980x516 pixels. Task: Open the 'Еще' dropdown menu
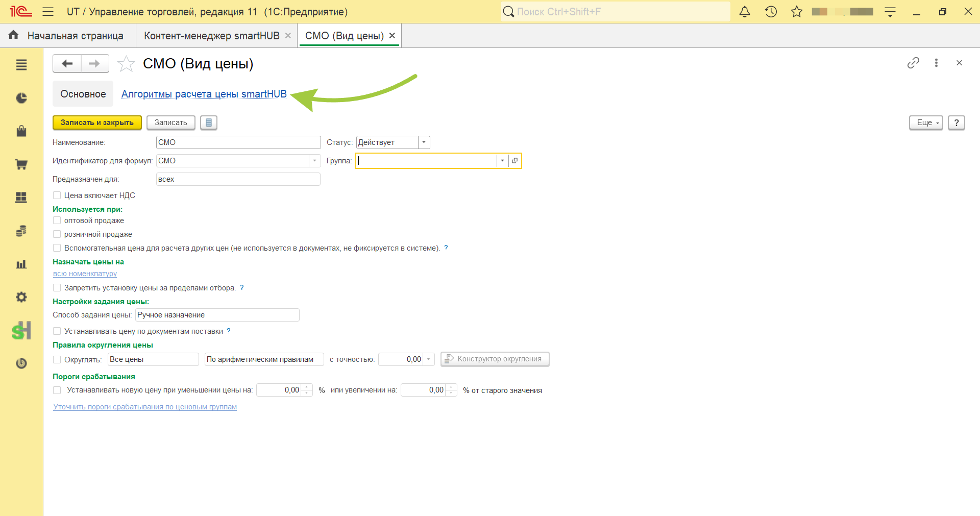click(x=926, y=122)
